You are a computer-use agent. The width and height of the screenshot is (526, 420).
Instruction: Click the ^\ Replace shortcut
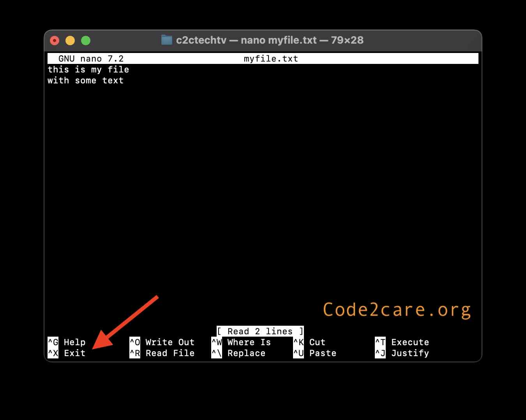[238, 353]
